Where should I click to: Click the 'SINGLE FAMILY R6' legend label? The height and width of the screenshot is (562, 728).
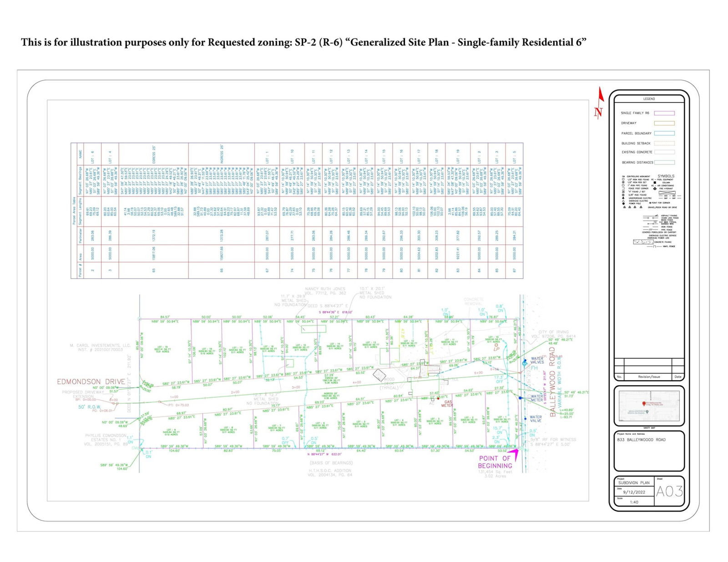(x=635, y=113)
